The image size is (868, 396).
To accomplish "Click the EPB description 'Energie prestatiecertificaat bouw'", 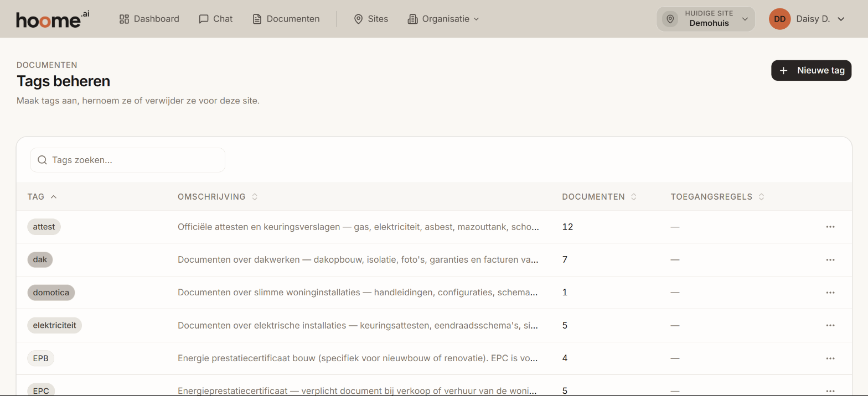I will coord(358,358).
